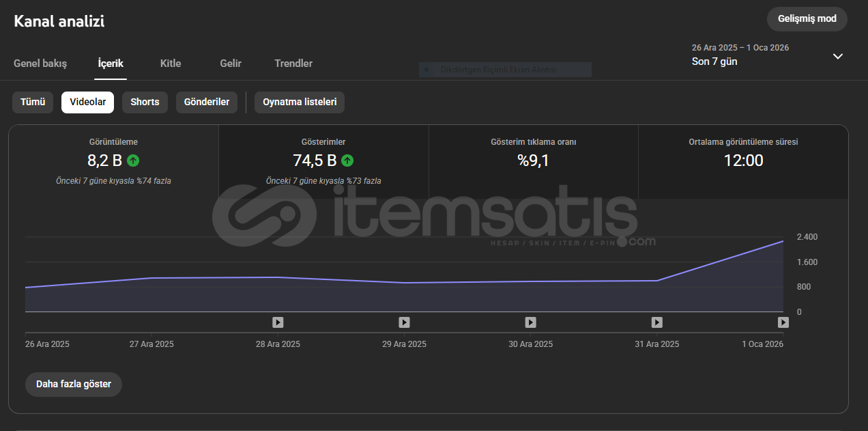Click video marker under 30 Ara 2025

coord(530,322)
